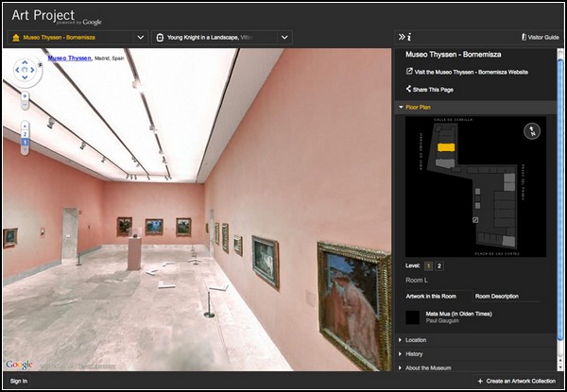
Task: Select Level 2 under floor plan
Action: [440, 266]
